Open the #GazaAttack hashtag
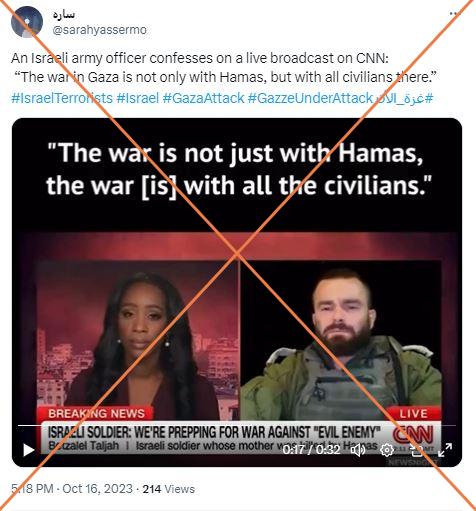476x511 pixels. [x=203, y=98]
